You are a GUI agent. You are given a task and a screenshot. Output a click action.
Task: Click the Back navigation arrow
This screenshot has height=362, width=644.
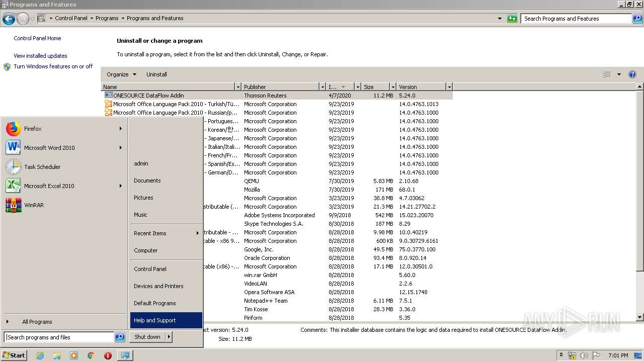point(9,19)
